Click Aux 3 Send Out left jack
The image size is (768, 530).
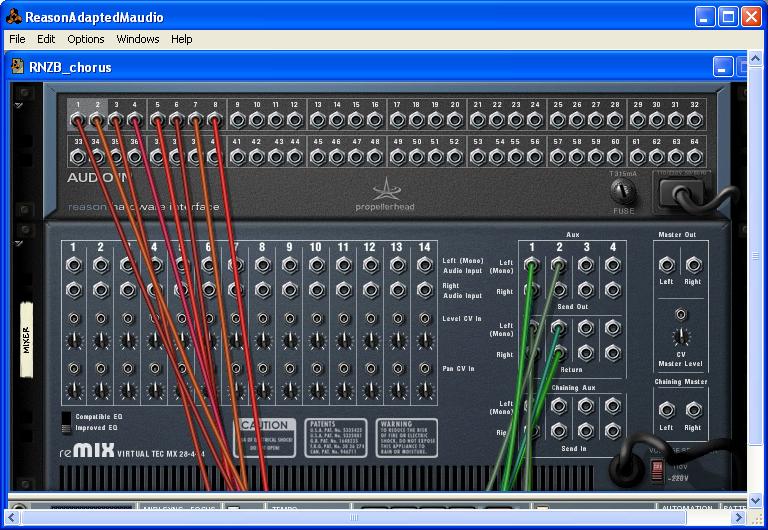click(586, 265)
